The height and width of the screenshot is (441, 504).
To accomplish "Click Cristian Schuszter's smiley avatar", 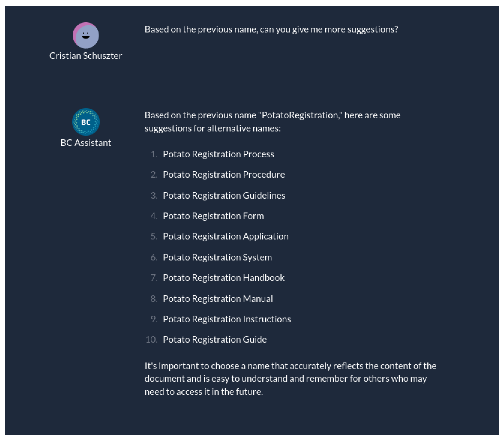I will point(86,35).
